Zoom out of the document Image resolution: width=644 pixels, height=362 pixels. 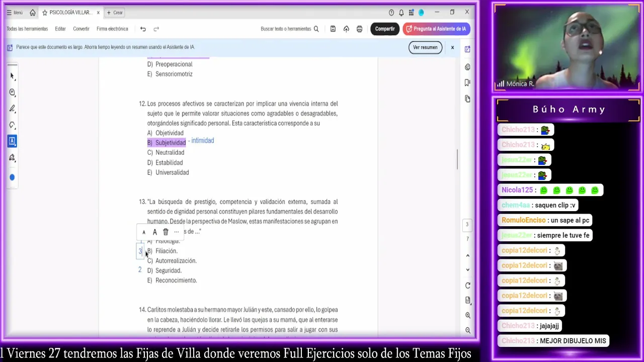pyautogui.click(x=467, y=330)
